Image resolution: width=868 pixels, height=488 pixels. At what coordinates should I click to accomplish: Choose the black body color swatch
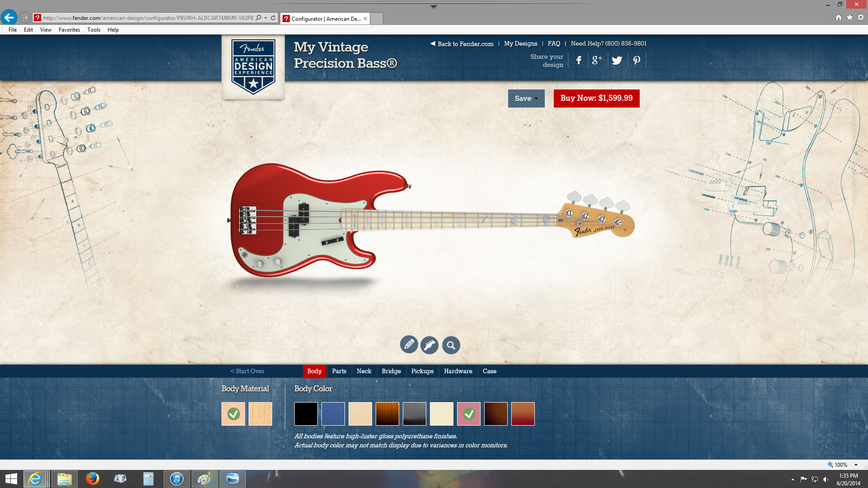click(x=306, y=414)
